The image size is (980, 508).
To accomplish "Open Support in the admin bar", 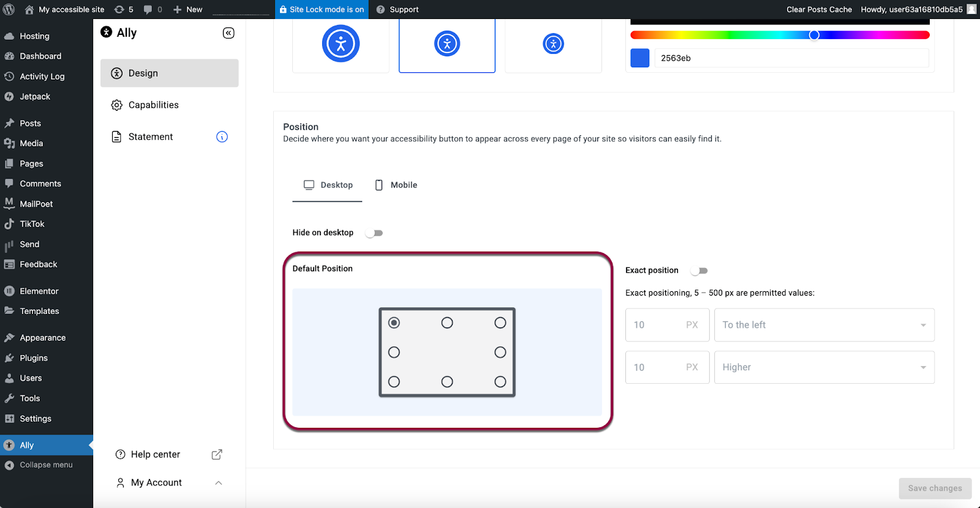I will point(398,9).
